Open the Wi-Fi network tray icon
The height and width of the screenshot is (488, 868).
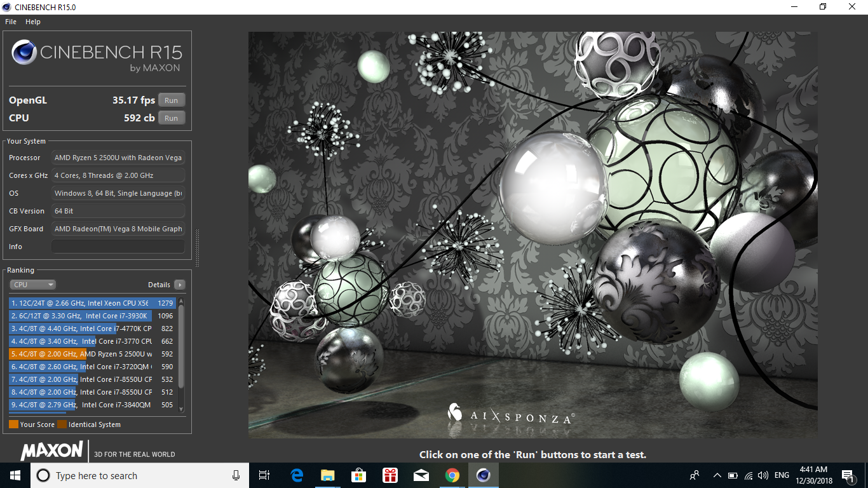[749, 475]
